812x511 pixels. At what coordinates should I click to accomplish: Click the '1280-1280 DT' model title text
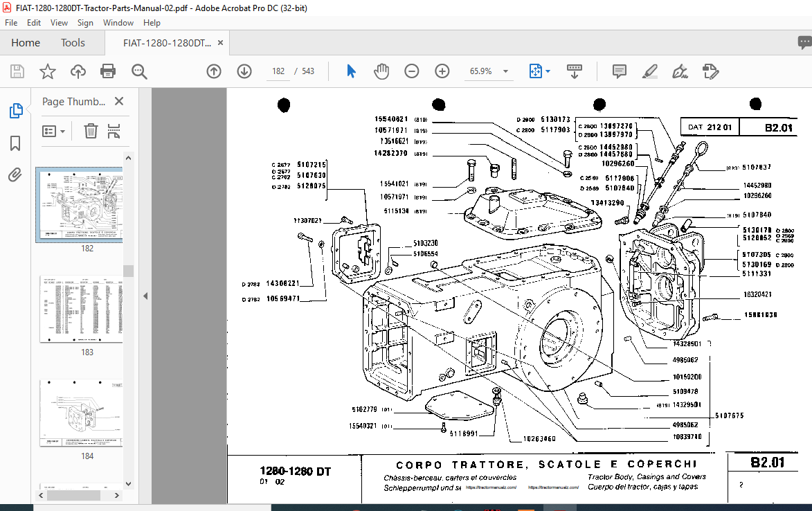[x=295, y=471]
